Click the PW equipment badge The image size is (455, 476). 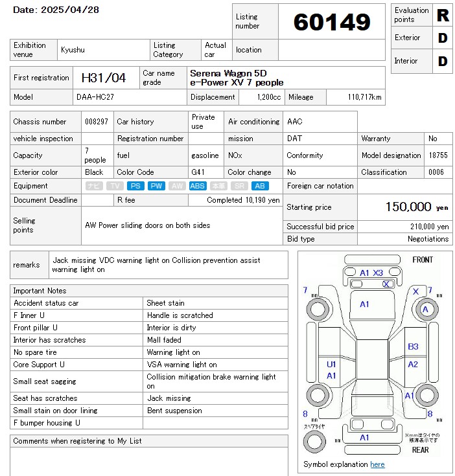[156, 186]
